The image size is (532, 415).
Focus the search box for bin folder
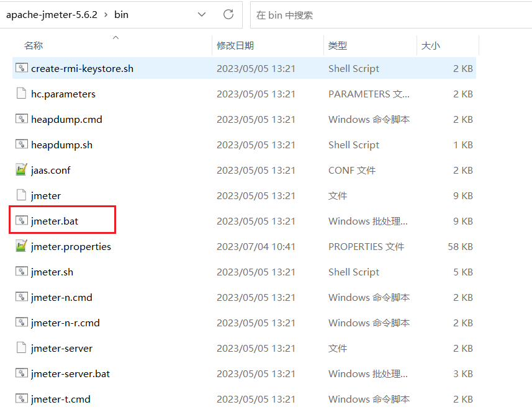(x=391, y=15)
